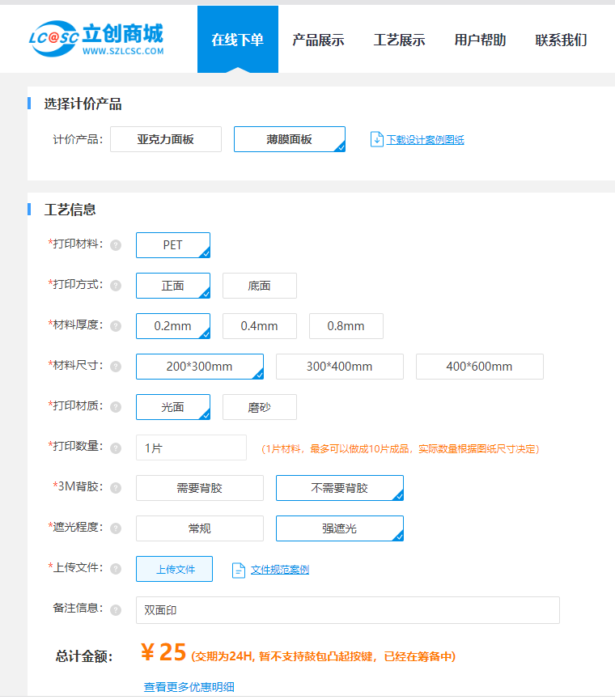Pick the 400*600mm material size

coord(479,367)
